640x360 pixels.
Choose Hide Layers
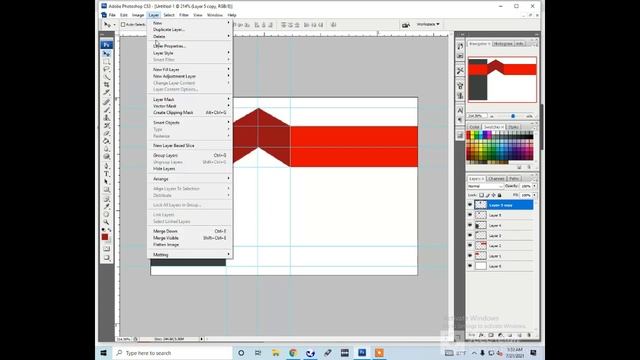[x=190, y=169]
